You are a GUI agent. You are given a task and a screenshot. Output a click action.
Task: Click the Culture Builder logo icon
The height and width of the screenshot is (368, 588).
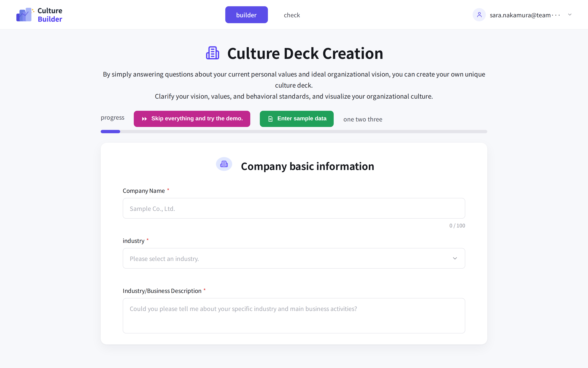coord(25,15)
